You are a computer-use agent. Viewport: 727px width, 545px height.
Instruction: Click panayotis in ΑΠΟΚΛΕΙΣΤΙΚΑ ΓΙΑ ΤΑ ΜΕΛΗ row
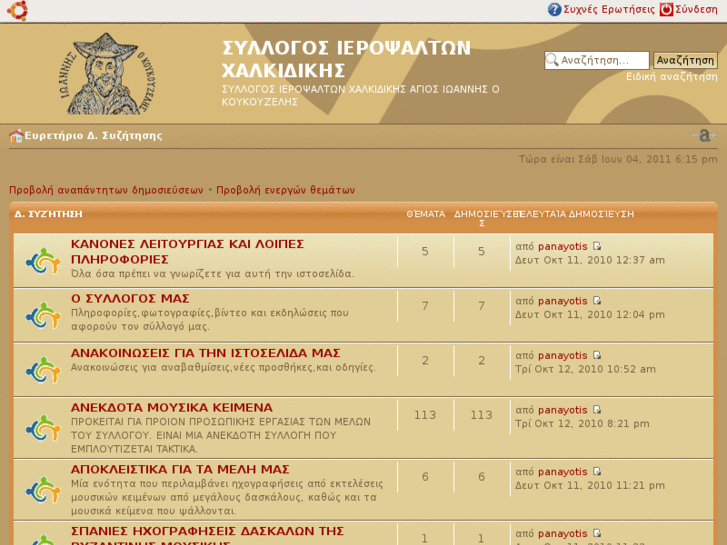562,472
